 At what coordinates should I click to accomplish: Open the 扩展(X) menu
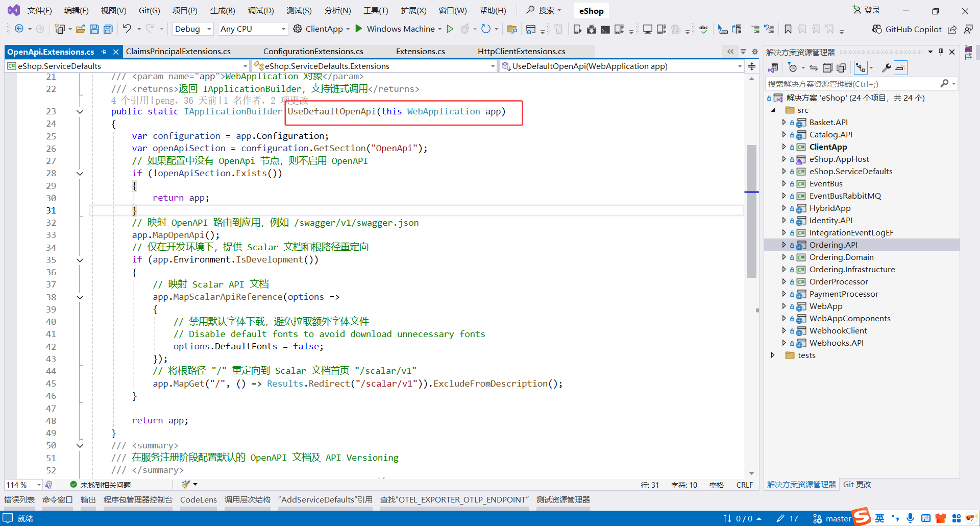413,11
